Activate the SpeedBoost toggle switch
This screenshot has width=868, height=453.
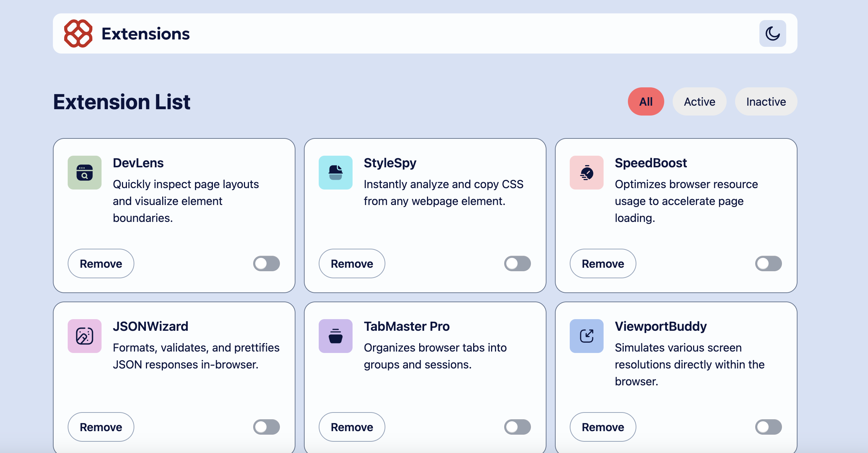pos(769,263)
